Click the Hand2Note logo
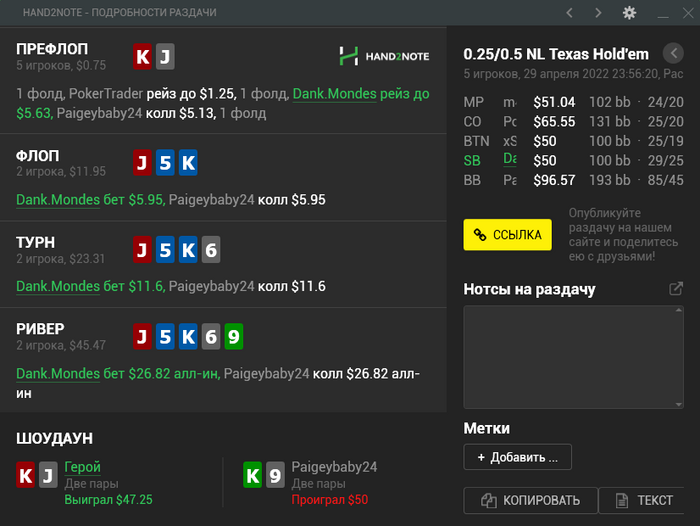The width and height of the screenshot is (700, 526). point(384,56)
